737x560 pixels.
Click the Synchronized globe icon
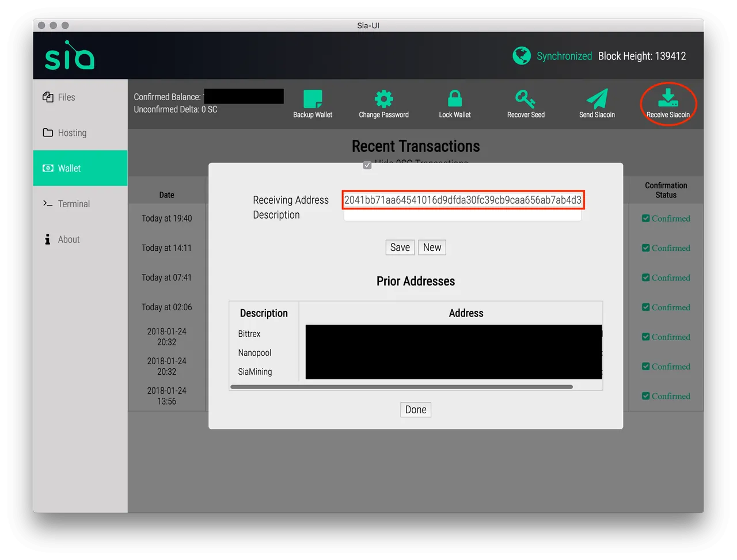tap(522, 56)
